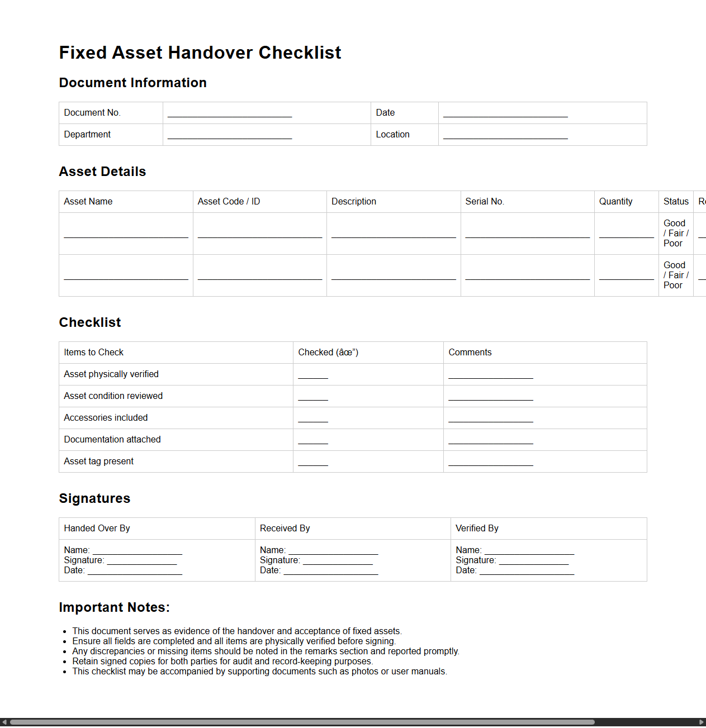Click the Document No. blank field
Image resolution: width=706 pixels, height=728 pixels.
(x=229, y=113)
